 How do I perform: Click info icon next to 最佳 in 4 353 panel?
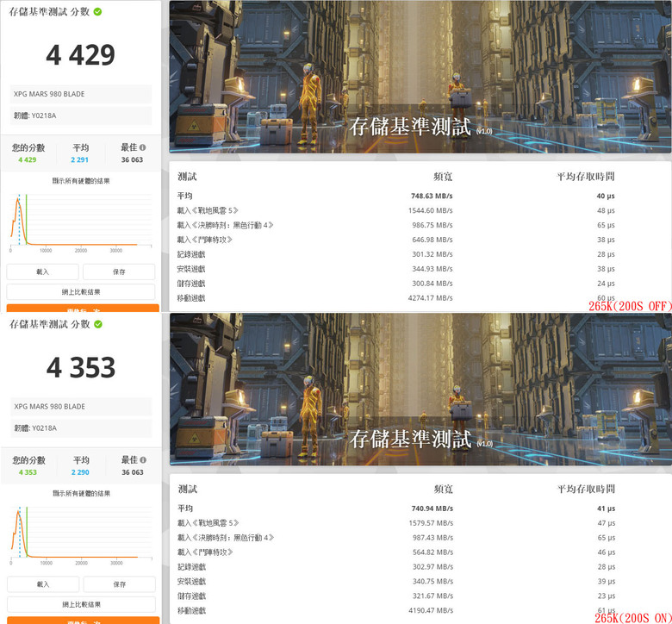[143, 459]
